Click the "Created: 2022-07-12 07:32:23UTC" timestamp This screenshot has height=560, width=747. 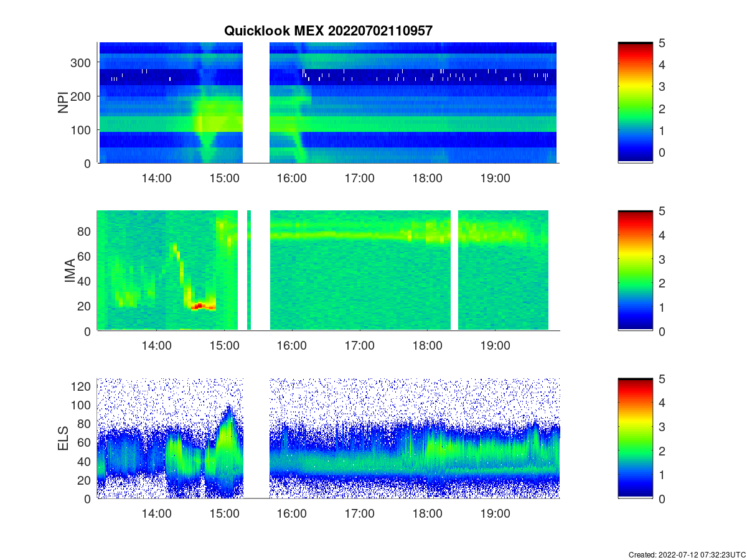[x=687, y=554]
